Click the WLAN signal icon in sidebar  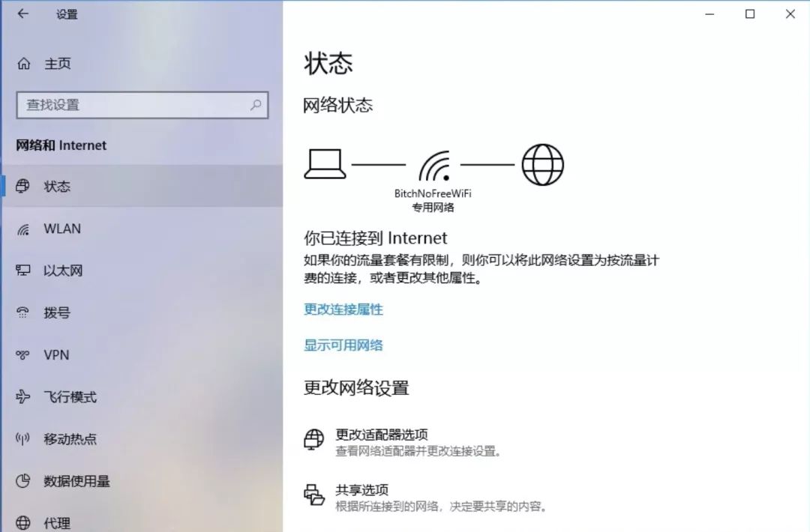pyautogui.click(x=23, y=229)
